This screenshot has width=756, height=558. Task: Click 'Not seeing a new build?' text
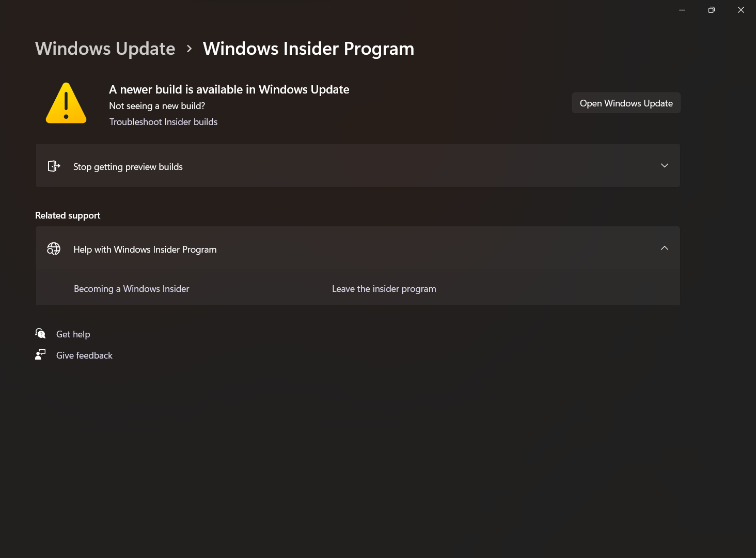tap(157, 106)
